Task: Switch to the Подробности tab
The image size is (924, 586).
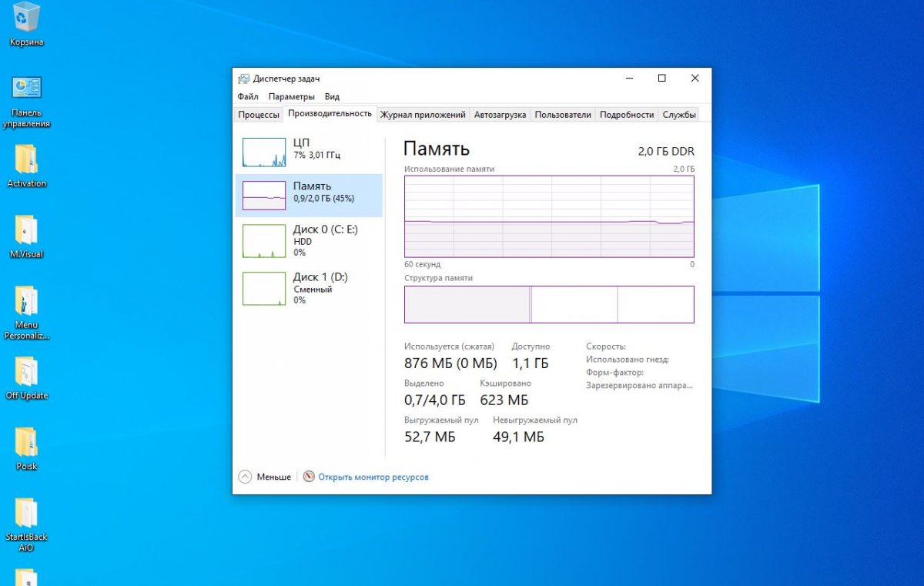Action: point(627,115)
